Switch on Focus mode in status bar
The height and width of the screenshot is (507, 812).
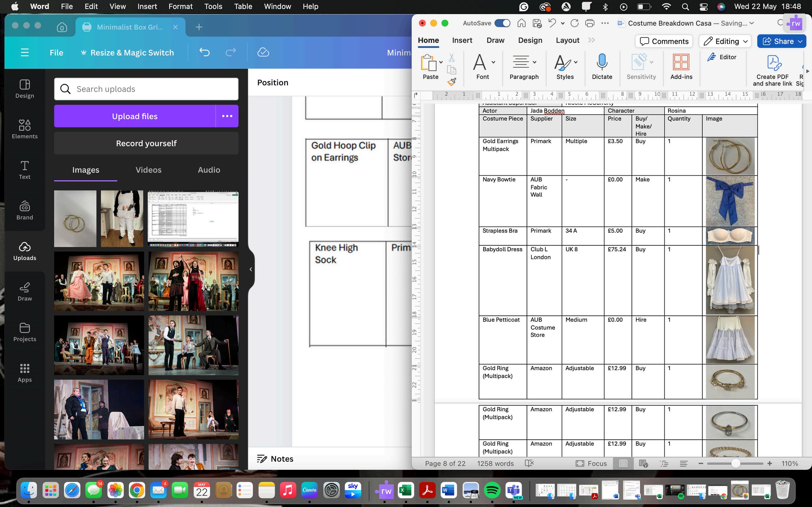point(591,463)
